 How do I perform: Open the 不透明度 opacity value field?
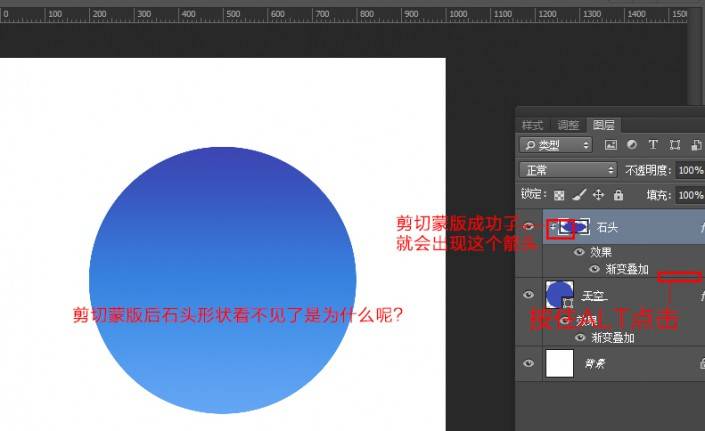(x=690, y=171)
